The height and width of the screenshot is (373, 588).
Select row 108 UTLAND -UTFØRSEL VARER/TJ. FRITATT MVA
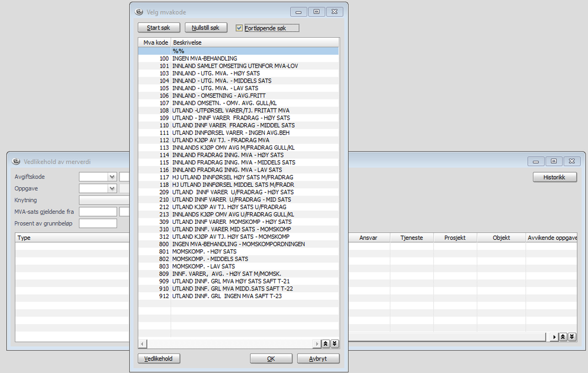238,110
